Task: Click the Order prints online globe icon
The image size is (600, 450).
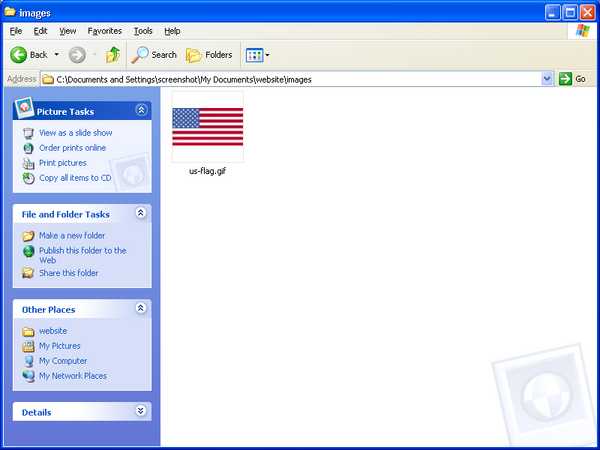Action: tap(28, 148)
